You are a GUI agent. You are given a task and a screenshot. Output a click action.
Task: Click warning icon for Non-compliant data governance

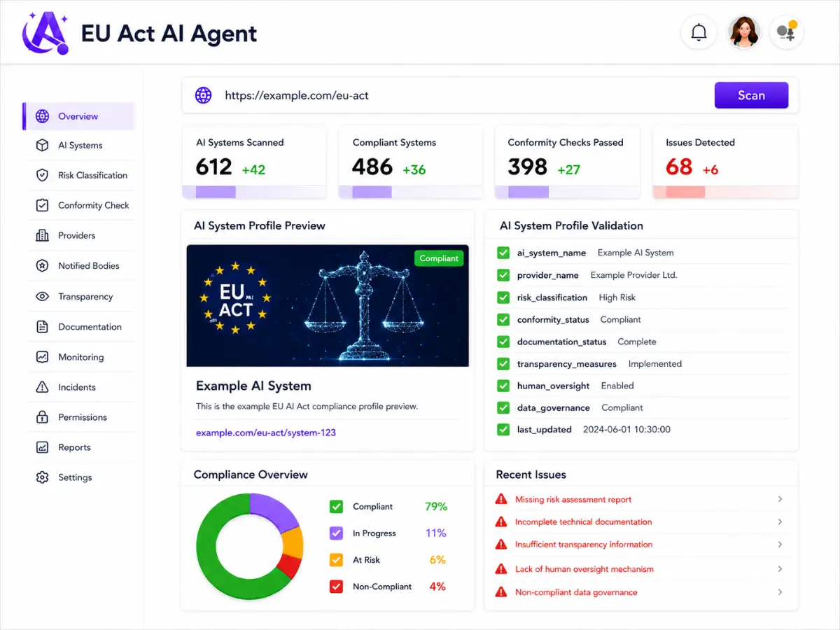[x=500, y=592]
